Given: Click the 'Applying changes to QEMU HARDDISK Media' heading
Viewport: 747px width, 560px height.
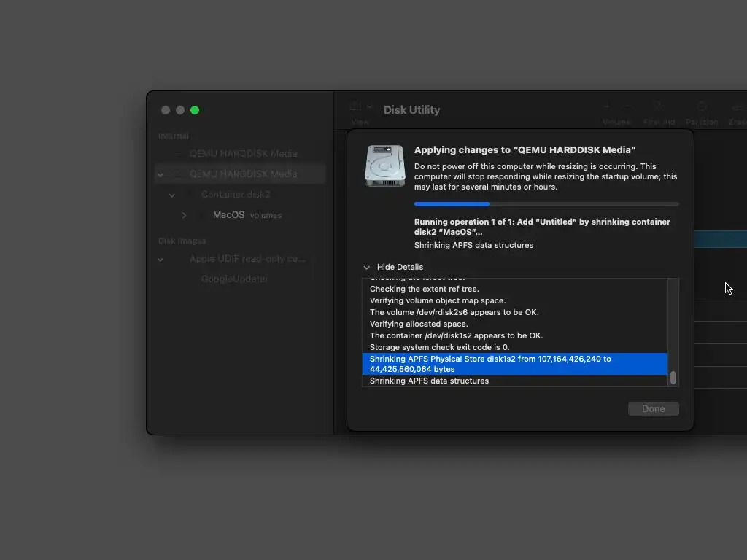Looking at the screenshot, I should click(x=525, y=150).
